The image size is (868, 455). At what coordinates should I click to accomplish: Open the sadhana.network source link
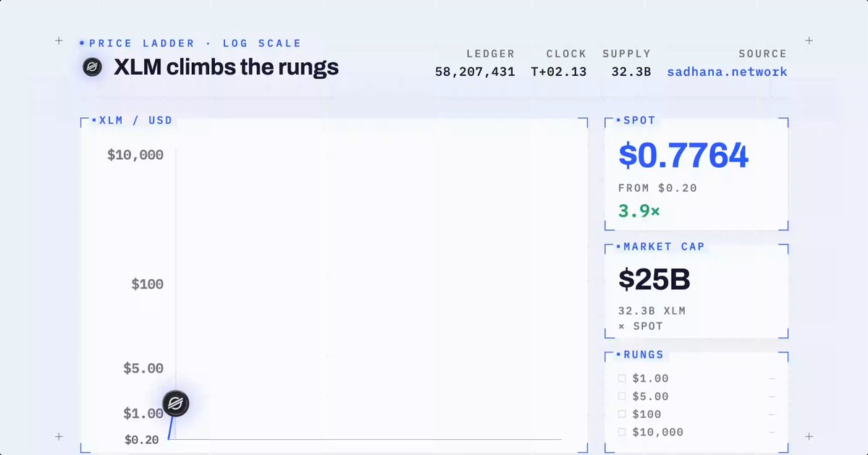tap(727, 72)
